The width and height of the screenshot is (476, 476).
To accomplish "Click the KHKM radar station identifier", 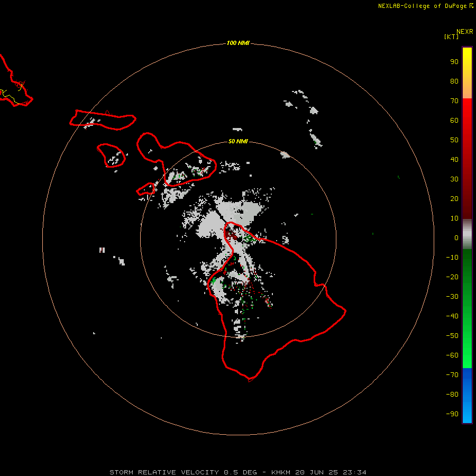I will [282, 472].
